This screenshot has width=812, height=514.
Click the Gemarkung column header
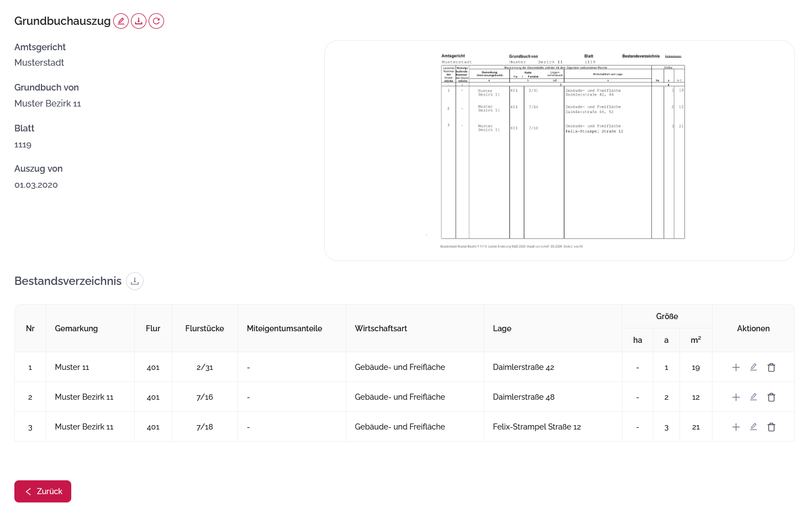pyautogui.click(x=76, y=328)
